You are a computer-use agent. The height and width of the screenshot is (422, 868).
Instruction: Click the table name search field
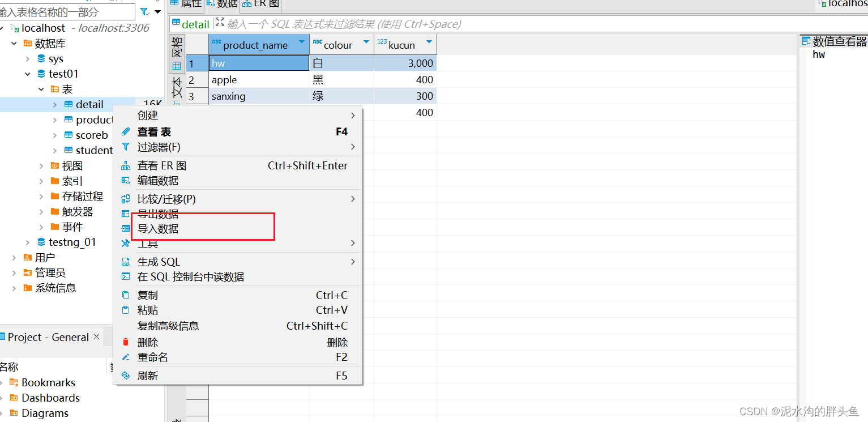click(x=67, y=12)
